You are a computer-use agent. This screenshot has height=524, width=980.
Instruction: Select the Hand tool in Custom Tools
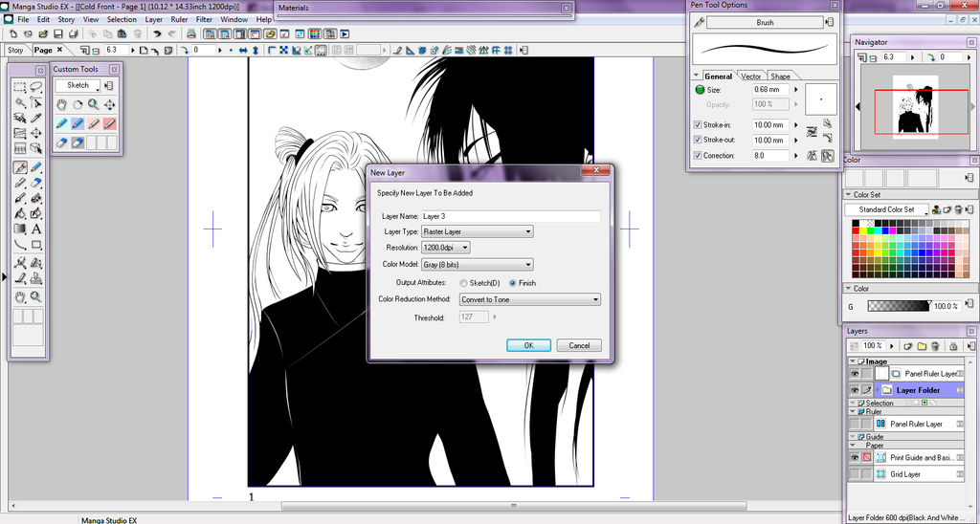coord(62,104)
